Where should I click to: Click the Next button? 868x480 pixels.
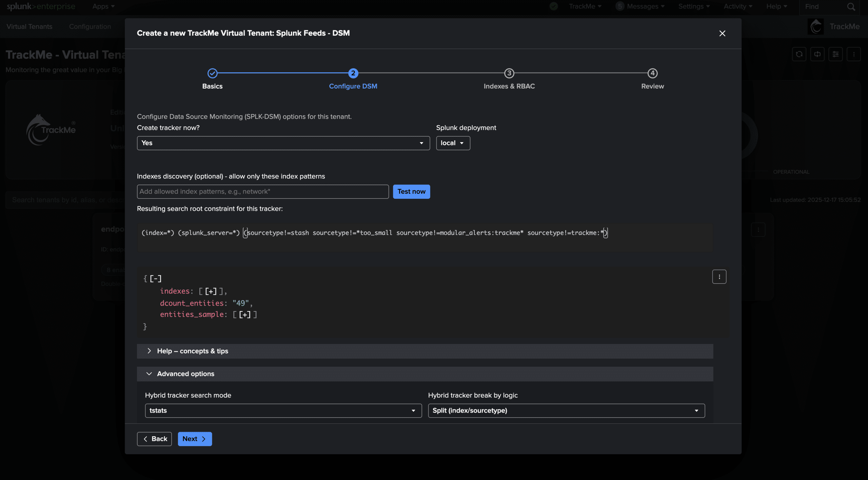pos(195,439)
